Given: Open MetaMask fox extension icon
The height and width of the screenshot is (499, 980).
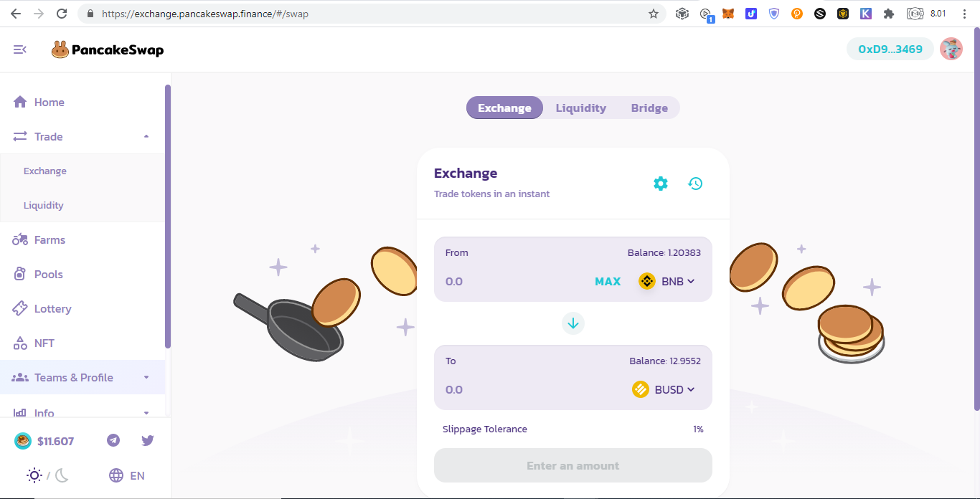Looking at the screenshot, I should [728, 14].
